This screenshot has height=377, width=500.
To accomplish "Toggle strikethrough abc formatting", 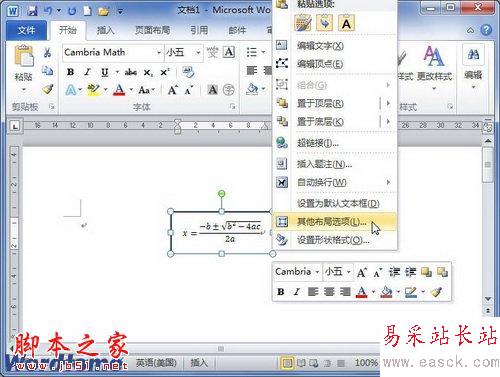I will (x=131, y=72).
